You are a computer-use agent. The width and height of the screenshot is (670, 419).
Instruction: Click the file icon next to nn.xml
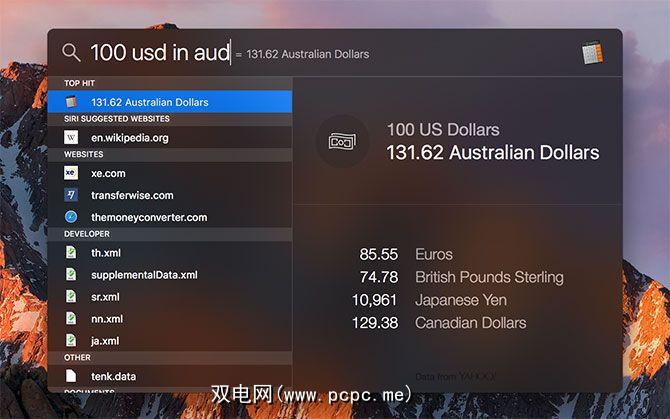(x=71, y=319)
